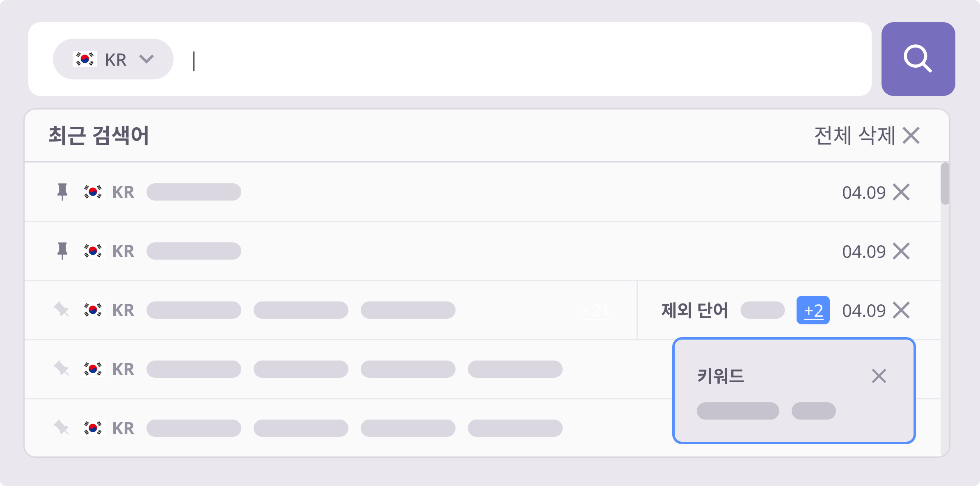
Task: Unpin the second pinned KR search
Action: pos(62,251)
